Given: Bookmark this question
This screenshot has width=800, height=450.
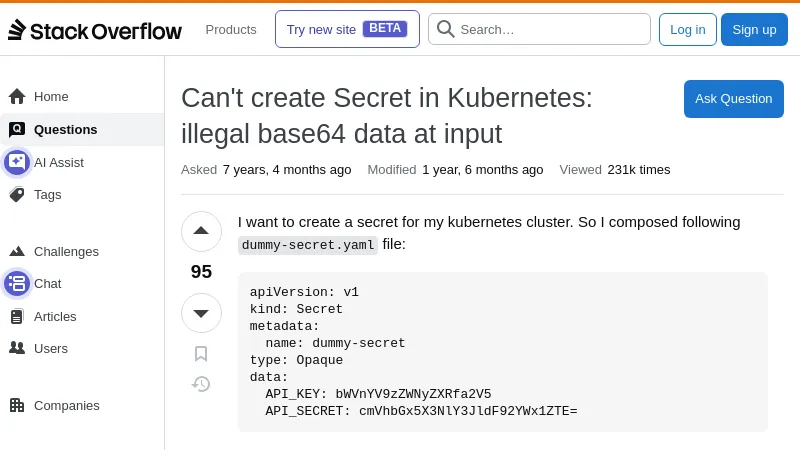Looking at the screenshot, I should (x=201, y=354).
